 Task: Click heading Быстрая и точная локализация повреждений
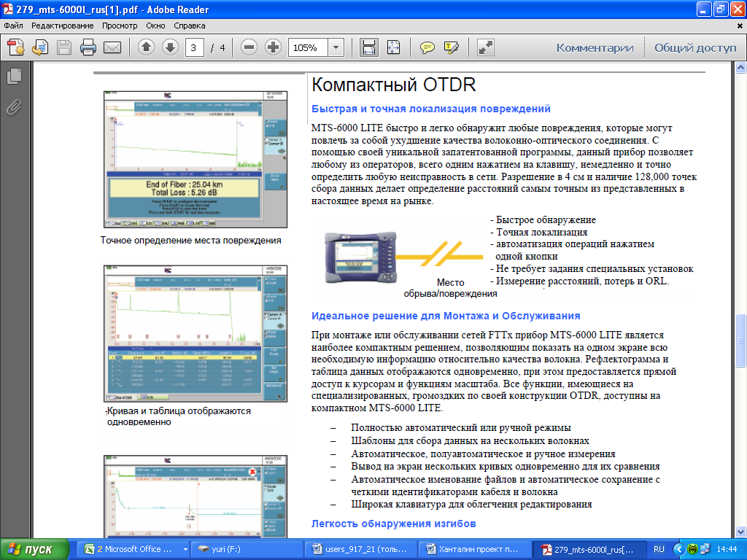(430, 109)
